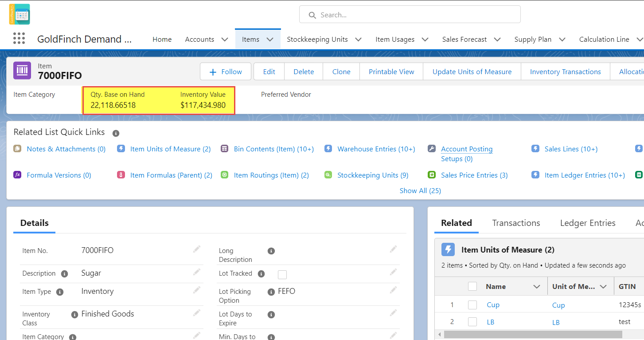Clone the 7000FIFO item
The width and height of the screenshot is (644, 340).
[341, 71]
